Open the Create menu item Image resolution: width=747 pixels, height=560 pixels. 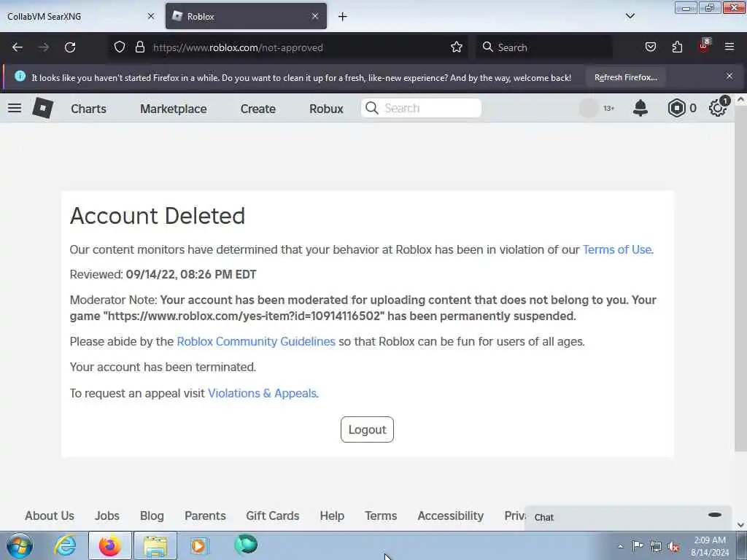pos(258,109)
